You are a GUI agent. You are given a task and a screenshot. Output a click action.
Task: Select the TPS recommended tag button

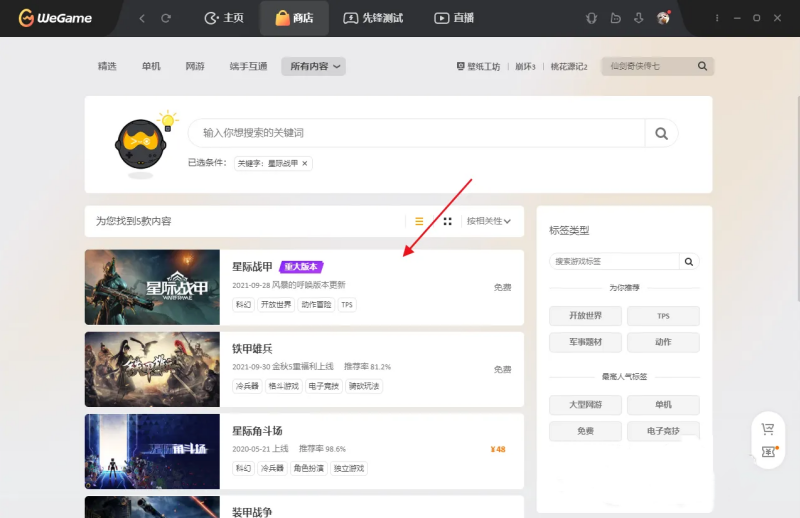pos(663,316)
